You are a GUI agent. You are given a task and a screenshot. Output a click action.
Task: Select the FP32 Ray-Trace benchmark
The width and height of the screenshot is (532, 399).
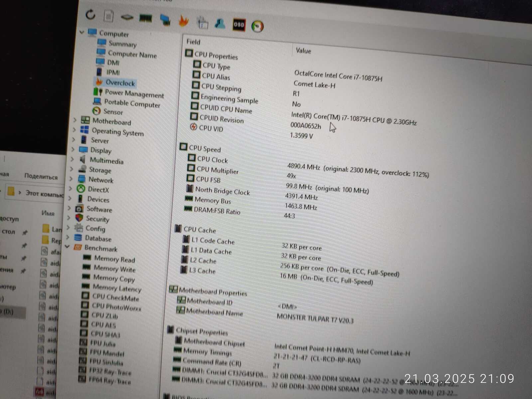click(x=110, y=371)
